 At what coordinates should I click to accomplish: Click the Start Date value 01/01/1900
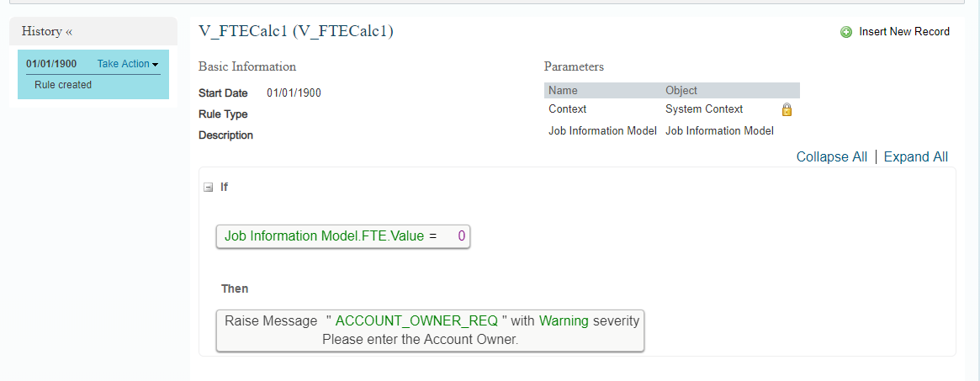(x=294, y=93)
